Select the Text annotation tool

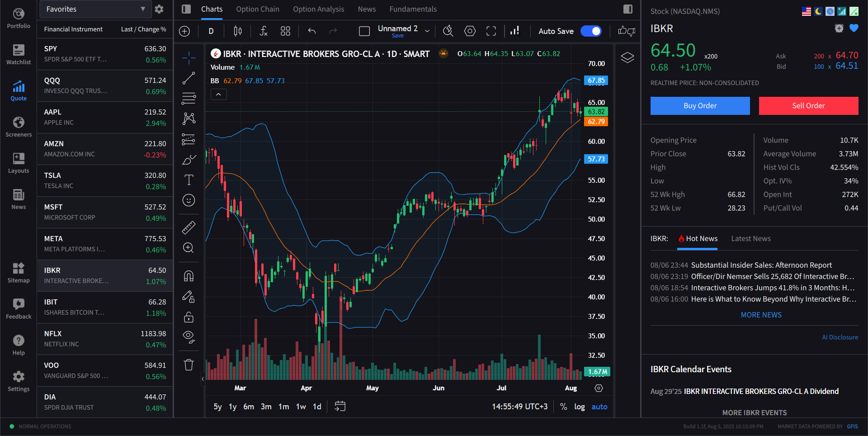click(189, 180)
